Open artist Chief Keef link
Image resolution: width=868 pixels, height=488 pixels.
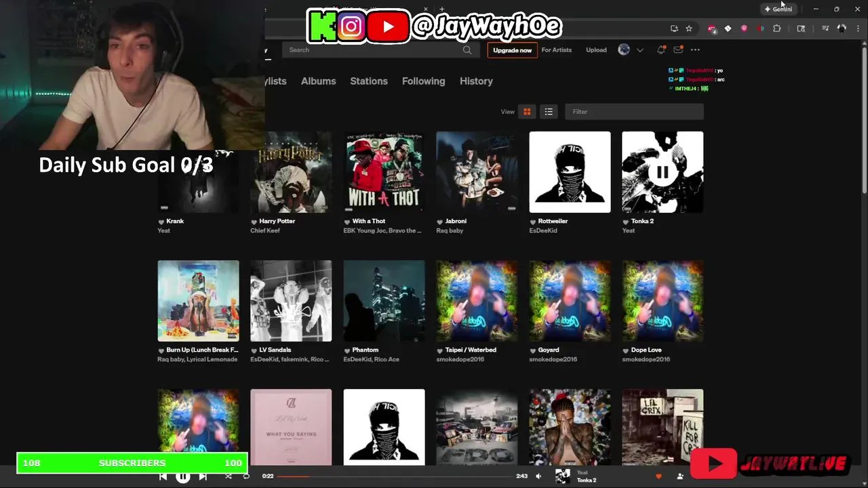pyautogui.click(x=265, y=231)
